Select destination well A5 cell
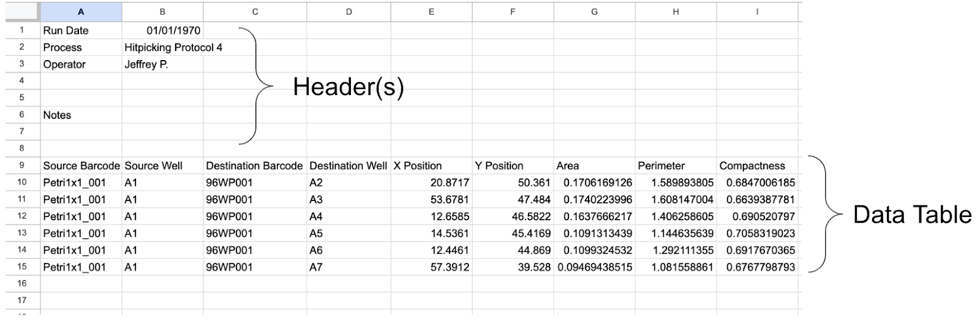The image size is (980, 320). click(x=349, y=233)
